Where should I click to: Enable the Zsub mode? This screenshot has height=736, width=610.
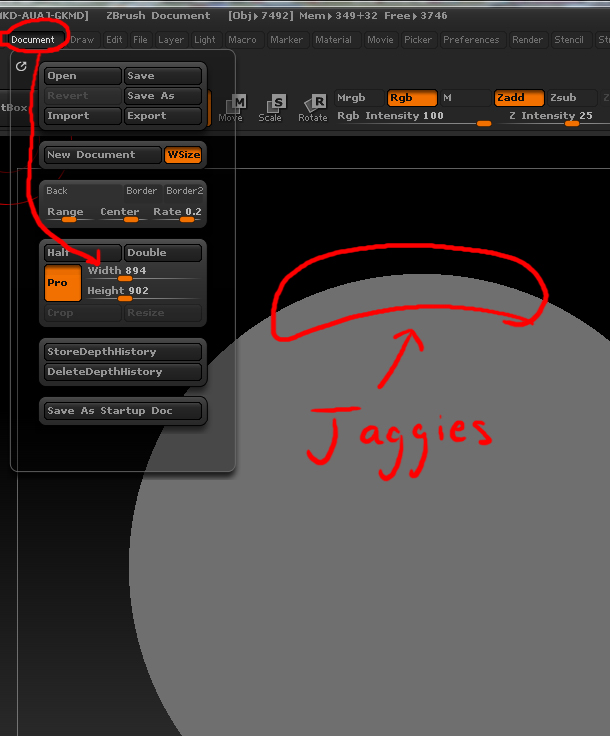coord(572,98)
